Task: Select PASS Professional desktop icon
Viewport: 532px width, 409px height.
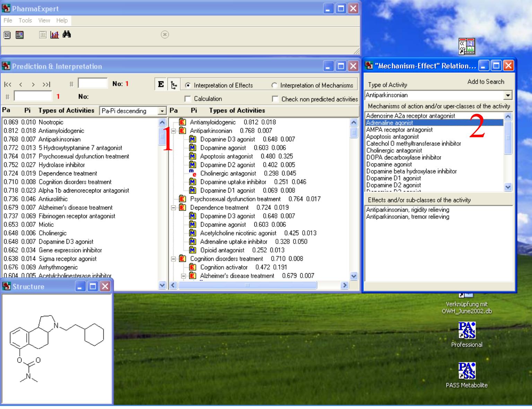Action: coord(467,335)
